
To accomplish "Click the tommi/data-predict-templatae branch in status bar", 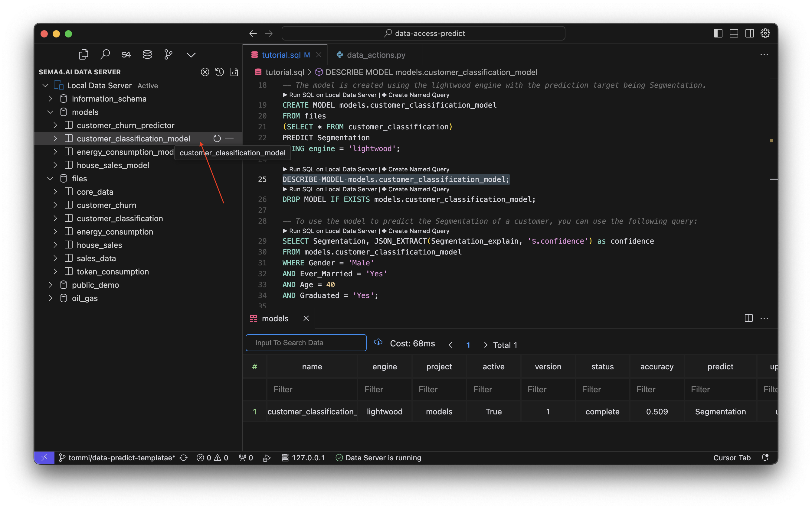I will coord(117,458).
